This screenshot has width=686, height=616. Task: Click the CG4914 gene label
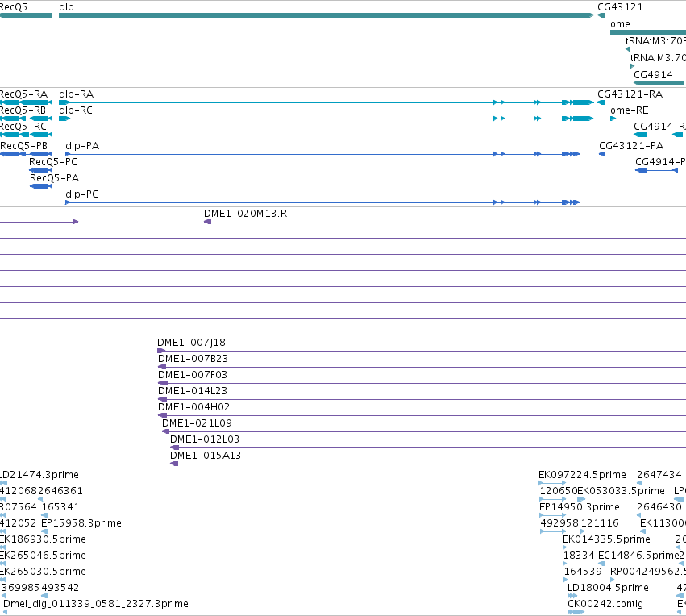click(653, 75)
